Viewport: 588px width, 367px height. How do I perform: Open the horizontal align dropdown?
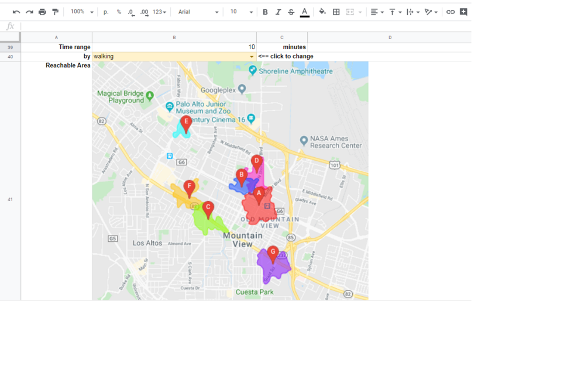click(377, 12)
